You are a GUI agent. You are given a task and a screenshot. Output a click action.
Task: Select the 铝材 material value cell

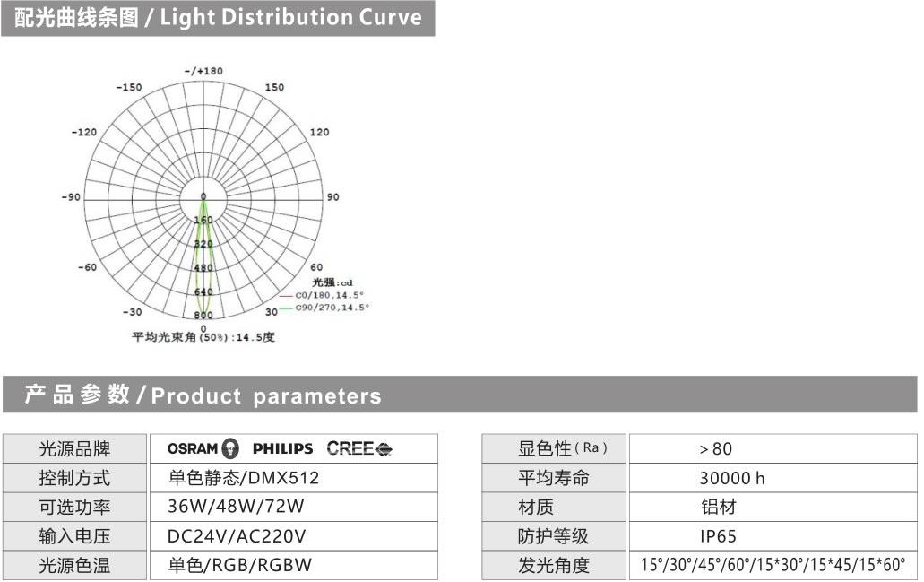pos(718,508)
